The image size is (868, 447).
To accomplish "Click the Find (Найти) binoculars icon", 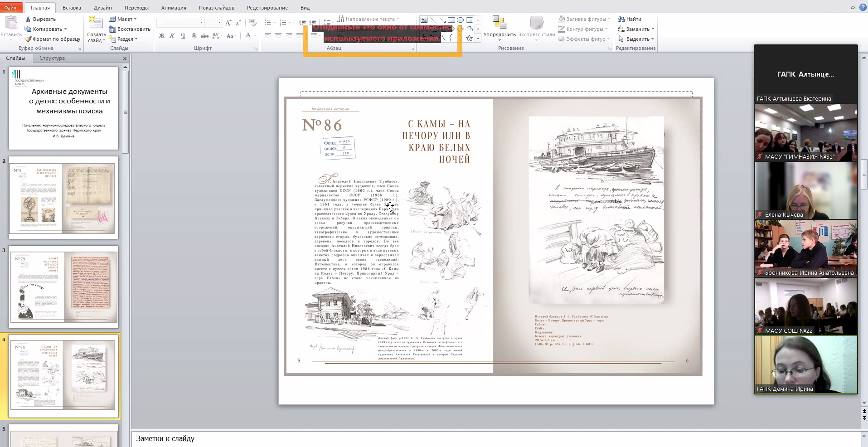I will pyautogui.click(x=621, y=19).
